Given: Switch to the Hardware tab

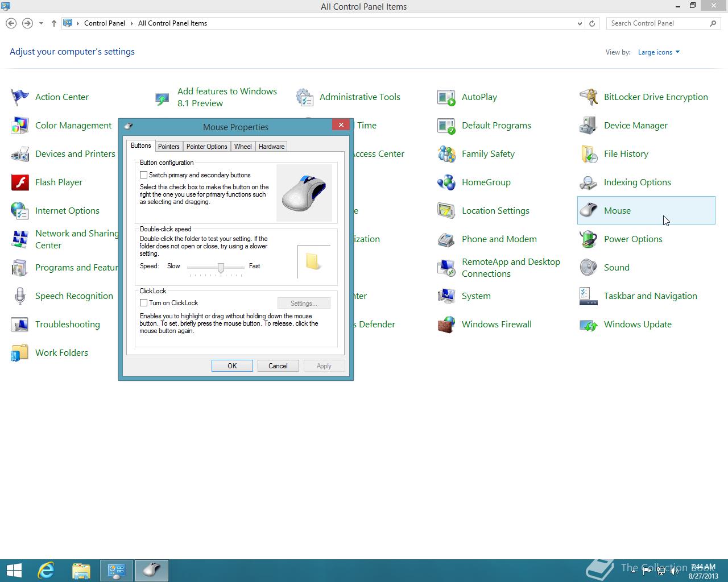Looking at the screenshot, I should [271, 147].
